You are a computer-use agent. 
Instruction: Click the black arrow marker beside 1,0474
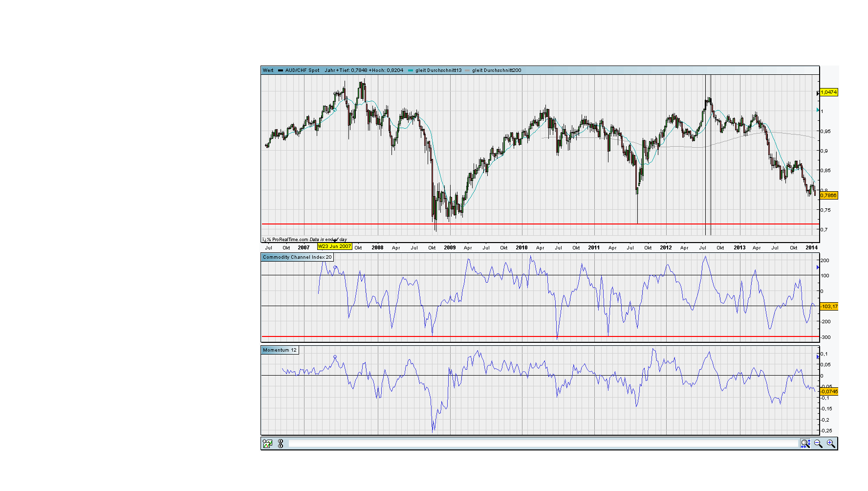coord(818,93)
